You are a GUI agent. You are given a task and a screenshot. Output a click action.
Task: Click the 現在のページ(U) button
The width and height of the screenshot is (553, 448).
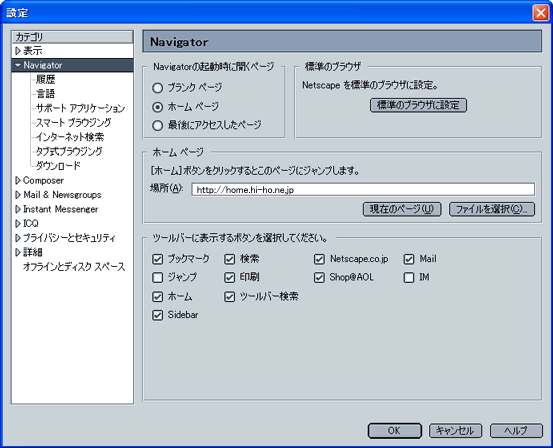pyautogui.click(x=402, y=209)
